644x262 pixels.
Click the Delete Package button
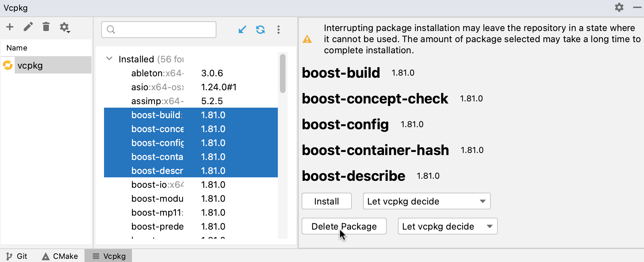pos(344,226)
